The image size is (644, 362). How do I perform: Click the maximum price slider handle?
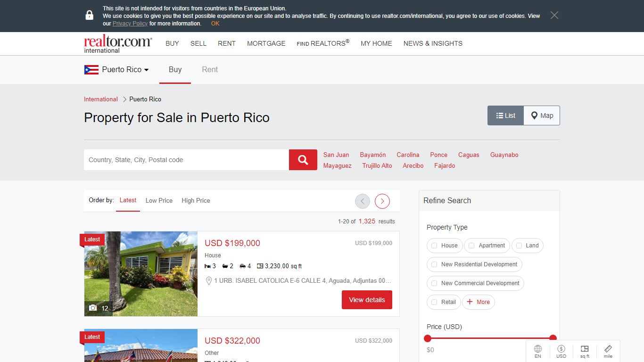click(553, 338)
